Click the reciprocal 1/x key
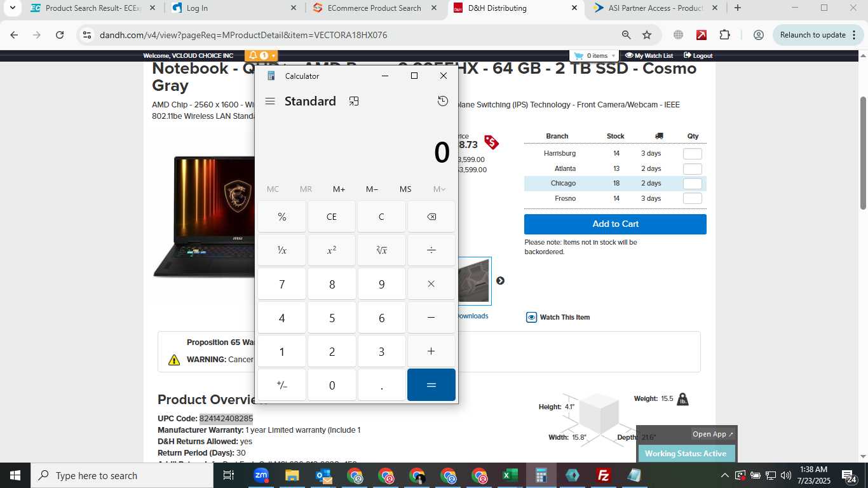Image resolution: width=868 pixels, height=488 pixels. (282, 250)
